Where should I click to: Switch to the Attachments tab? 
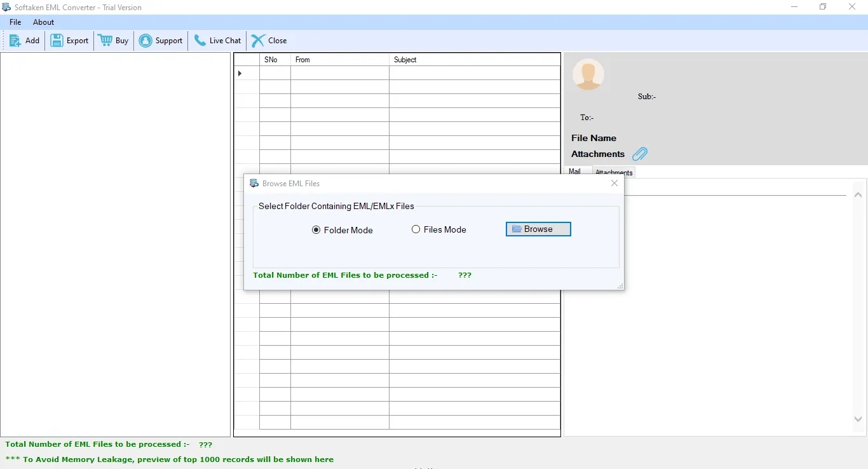(x=613, y=172)
